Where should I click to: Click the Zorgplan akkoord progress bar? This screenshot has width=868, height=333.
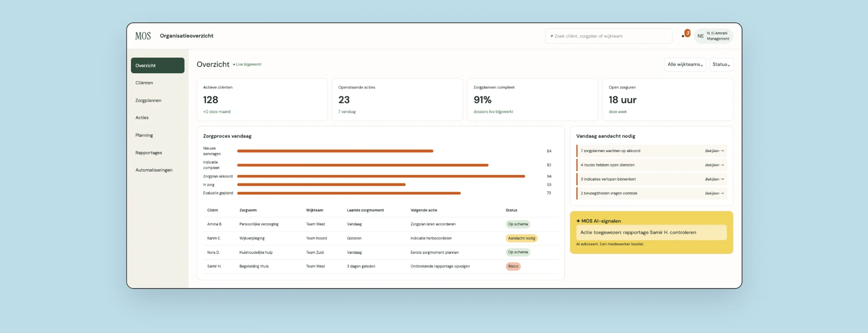tap(381, 176)
